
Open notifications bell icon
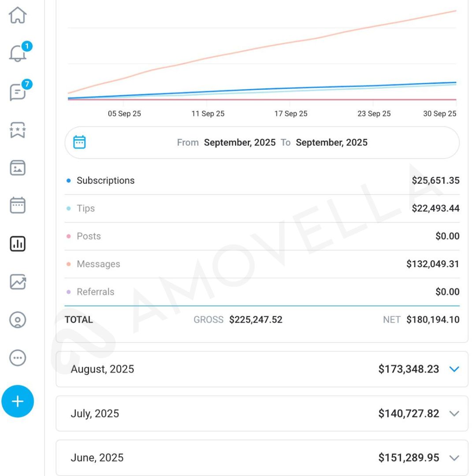(x=18, y=54)
